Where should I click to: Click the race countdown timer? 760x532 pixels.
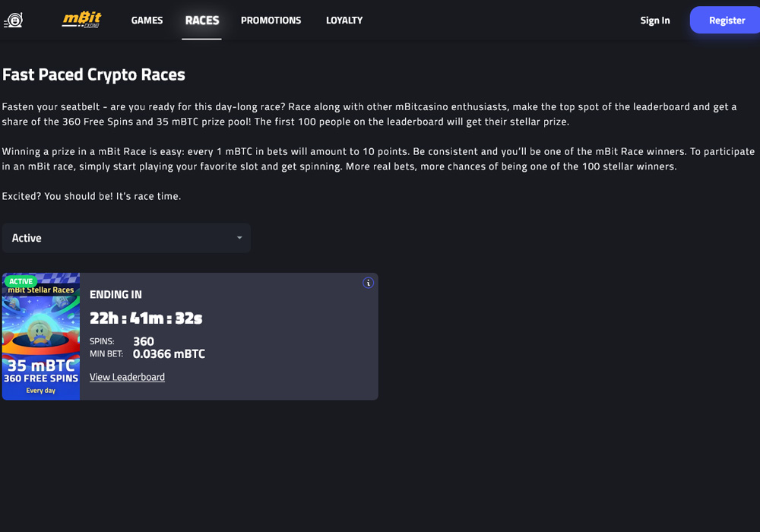pyautogui.click(x=146, y=318)
